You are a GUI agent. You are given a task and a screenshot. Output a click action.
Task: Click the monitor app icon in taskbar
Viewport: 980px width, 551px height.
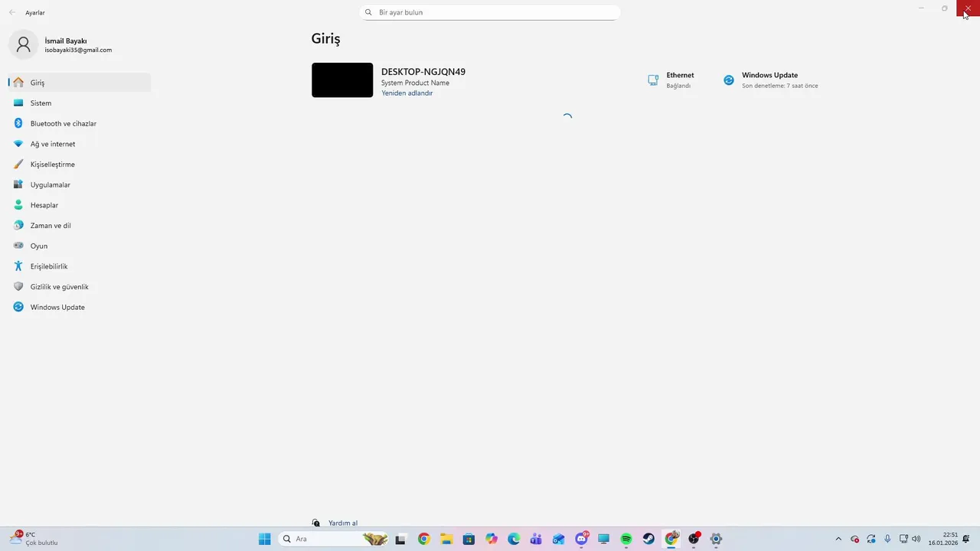pos(603,539)
